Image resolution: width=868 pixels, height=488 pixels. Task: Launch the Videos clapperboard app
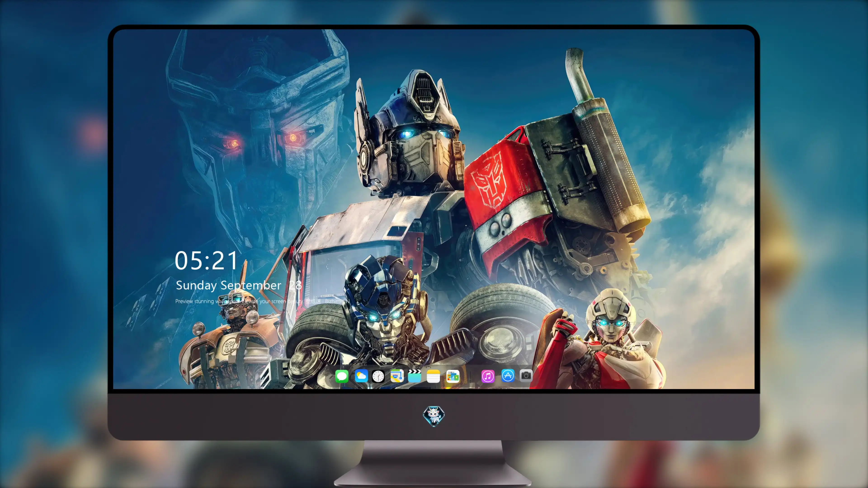click(x=415, y=376)
